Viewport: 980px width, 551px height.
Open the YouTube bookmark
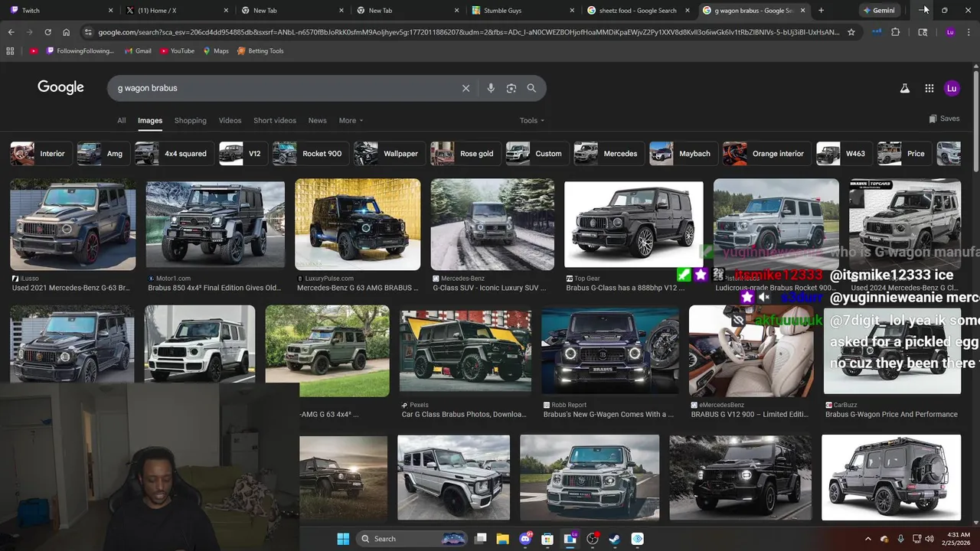pyautogui.click(x=177, y=51)
